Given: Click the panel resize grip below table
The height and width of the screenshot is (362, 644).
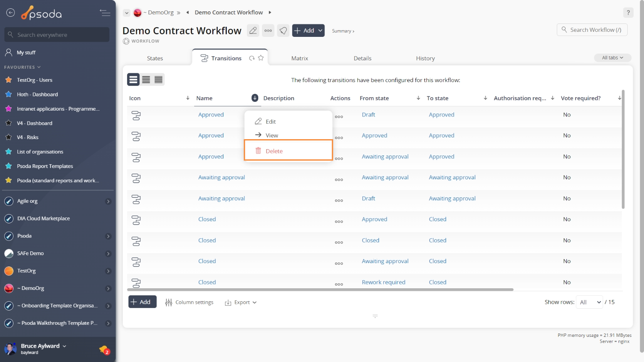Looking at the screenshot, I should (375, 316).
